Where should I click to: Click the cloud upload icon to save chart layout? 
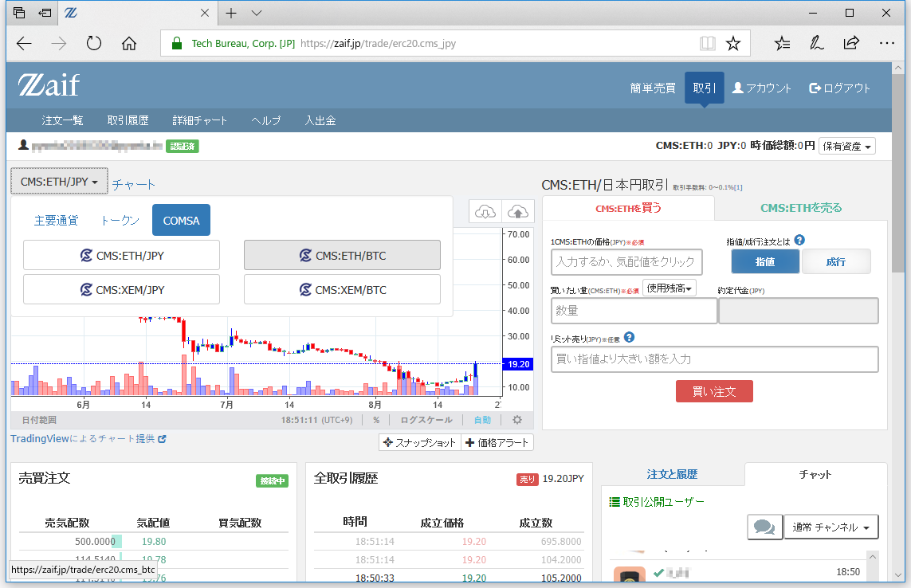click(x=517, y=212)
